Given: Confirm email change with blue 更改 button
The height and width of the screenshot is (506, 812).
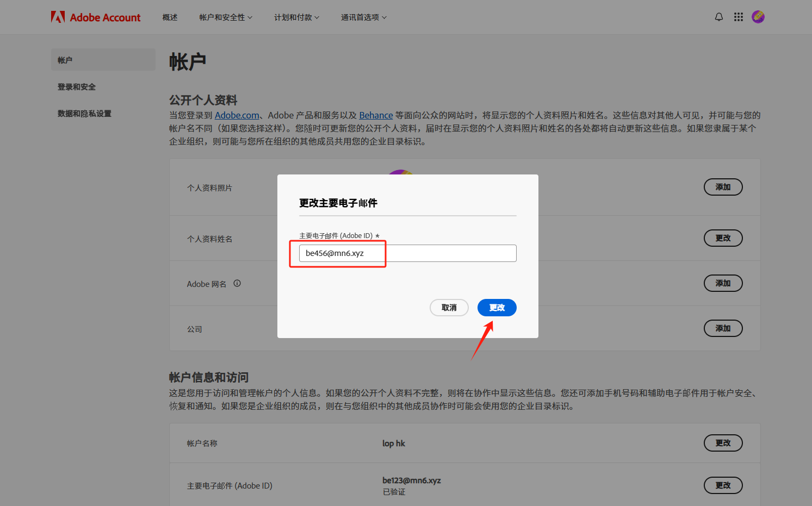Looking at the screenshot, I should coord(497,308).
